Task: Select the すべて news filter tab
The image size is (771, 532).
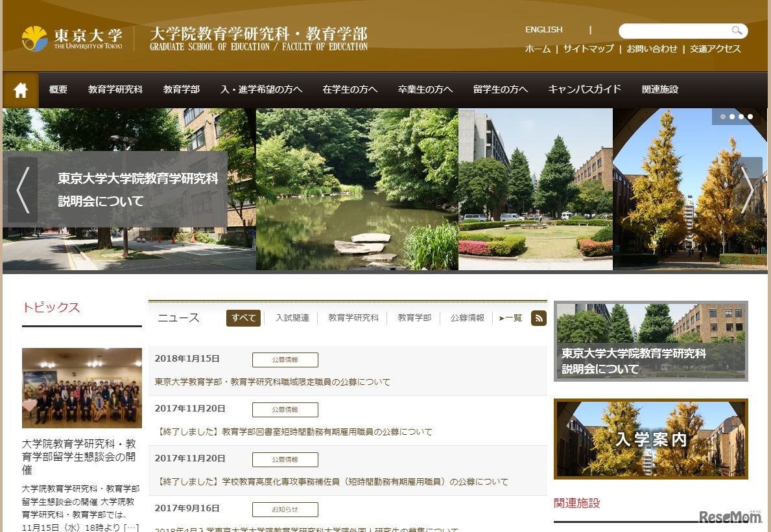Action: pyautogui.click(x=243, y=318)
